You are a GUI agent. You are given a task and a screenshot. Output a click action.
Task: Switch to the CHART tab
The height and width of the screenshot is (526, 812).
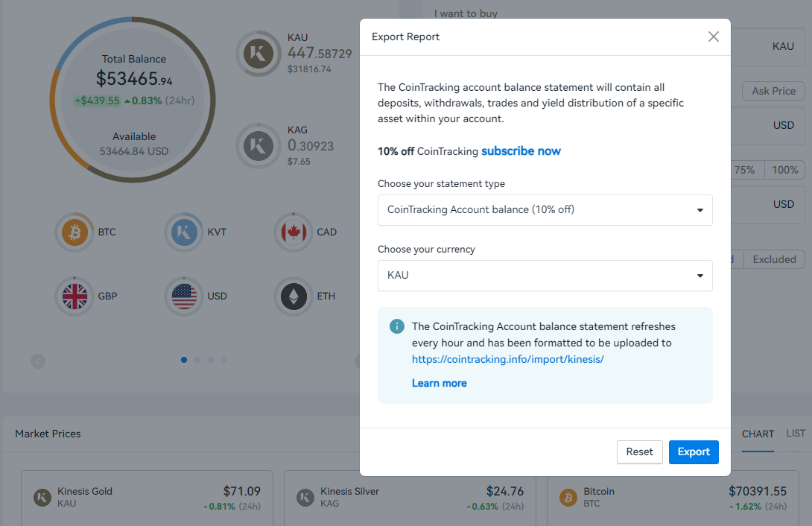pos(758,433)
